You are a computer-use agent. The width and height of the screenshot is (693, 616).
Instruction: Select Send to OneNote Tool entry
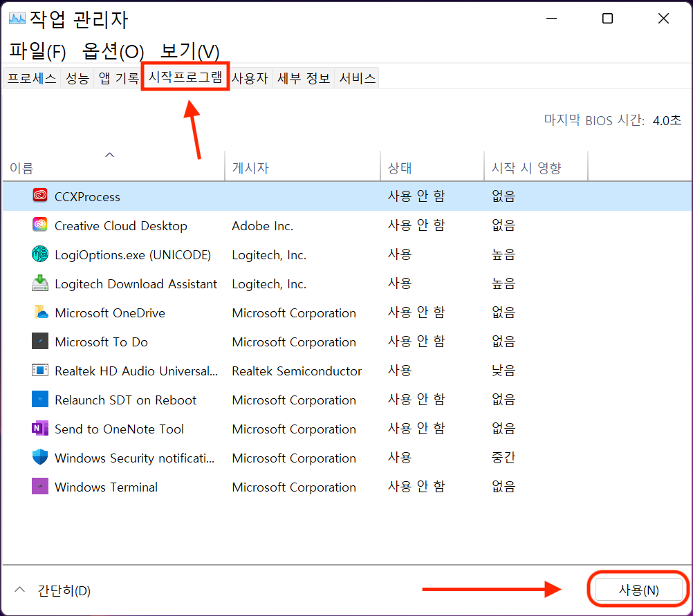click(119, 429)
